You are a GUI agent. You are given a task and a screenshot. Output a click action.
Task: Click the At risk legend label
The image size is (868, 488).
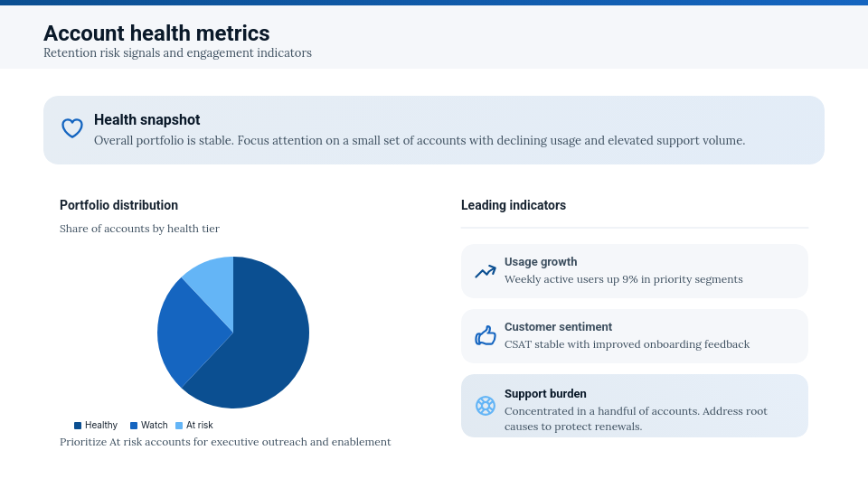coord(200,426)
